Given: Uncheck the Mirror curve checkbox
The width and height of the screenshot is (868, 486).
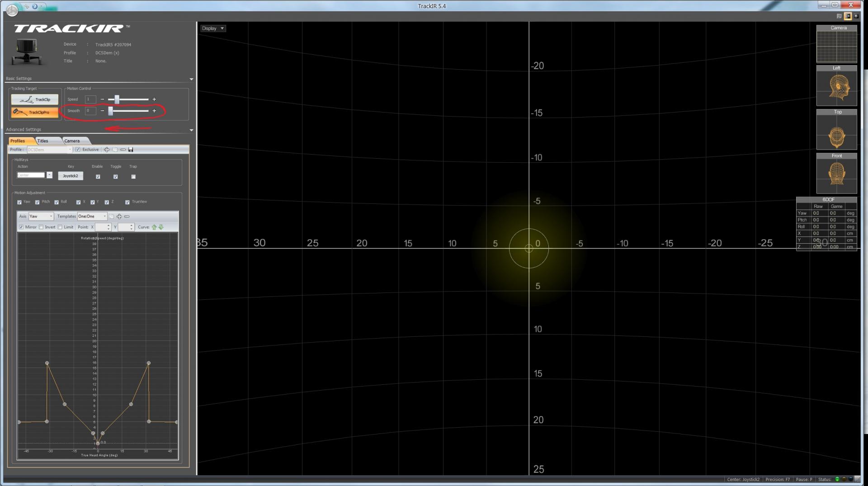Looking at the screenshot, I should tap(21, 227).
